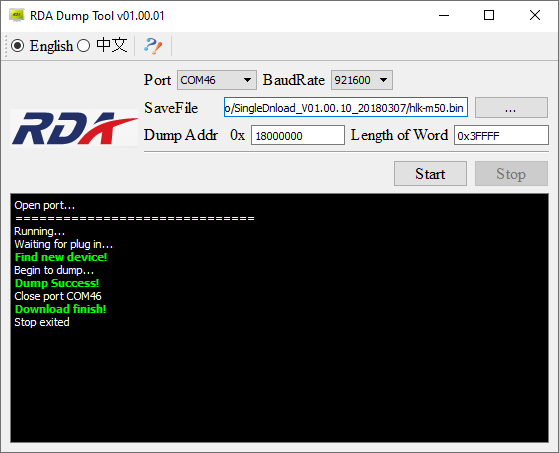The width and height of the screenshot is (559, 453).
Task: Click 'Download finish!' in the console
Action: click(61, 309)
